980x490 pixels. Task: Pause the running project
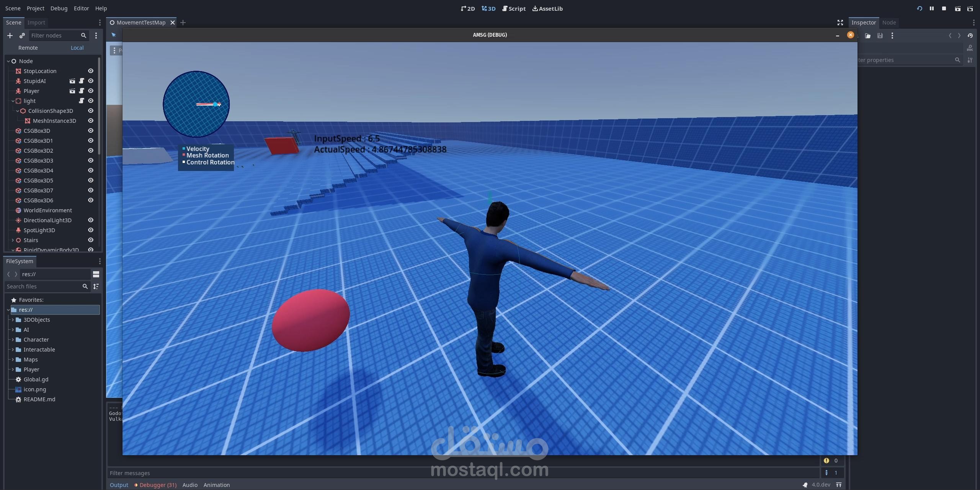(x=932, y=8)
